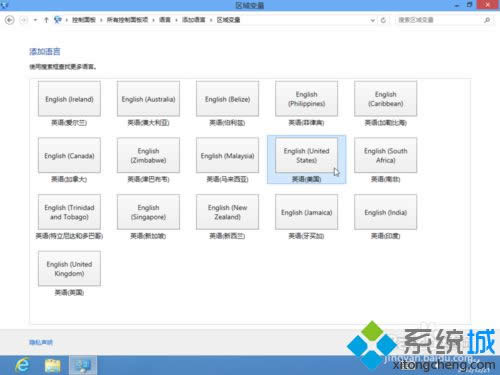The height and width of the screenshot is (375, 500).
Task: Click the Back navigation arrow
Action: coord(10,20)
